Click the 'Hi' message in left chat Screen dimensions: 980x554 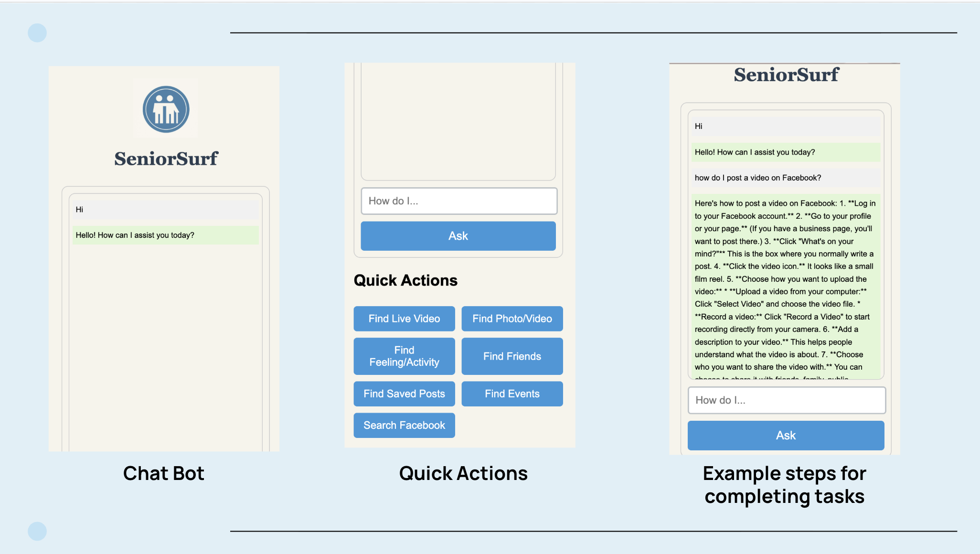165,210
